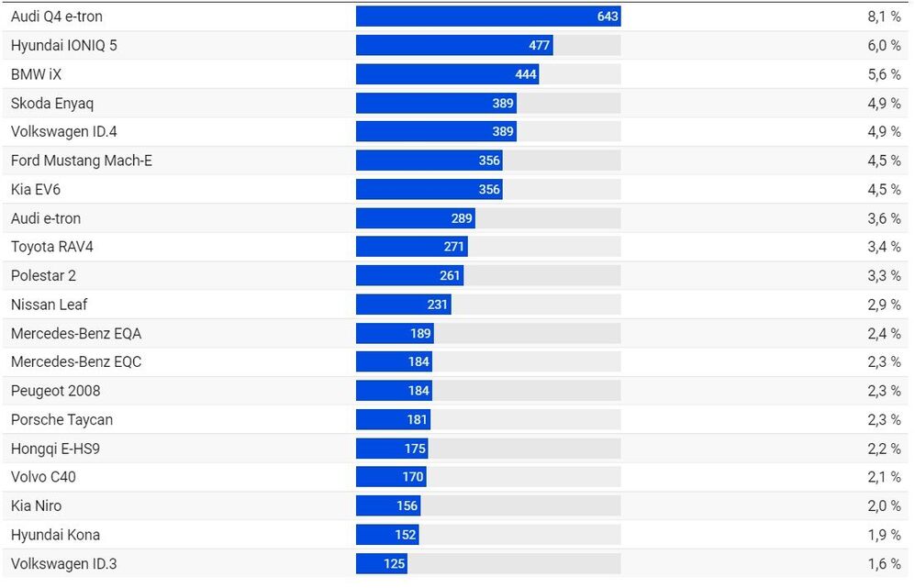The image size is (915, 588).
Task: Select the Volkswagen ID.3 row label
Action: click(x=64, y=563)
